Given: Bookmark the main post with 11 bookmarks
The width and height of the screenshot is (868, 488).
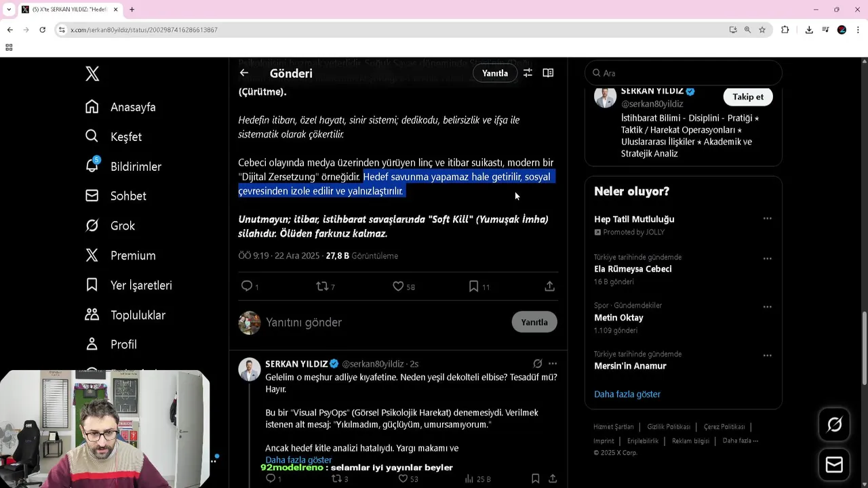Looking at the screenshot, I should point(479,287).
